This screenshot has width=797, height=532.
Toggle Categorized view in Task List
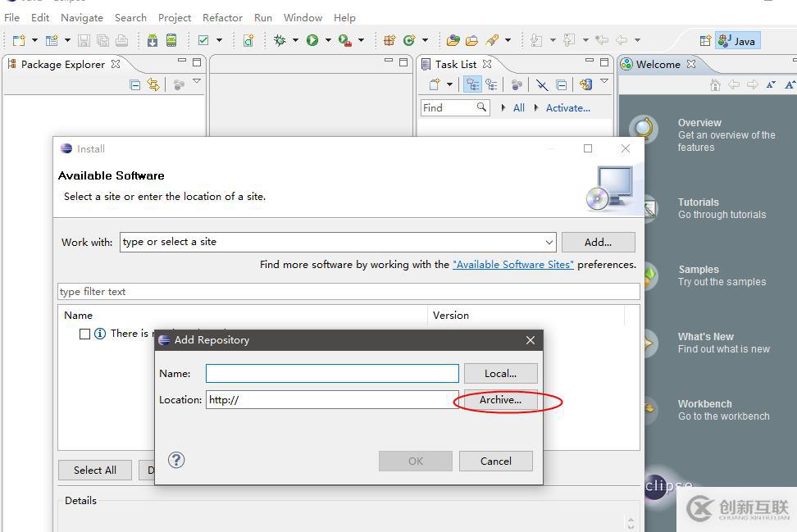point(473,84)
